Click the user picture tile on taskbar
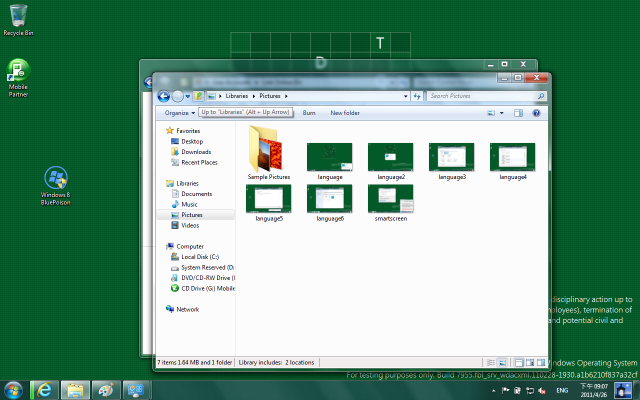Viewport: 640px width, 400px height. (622, 390)
